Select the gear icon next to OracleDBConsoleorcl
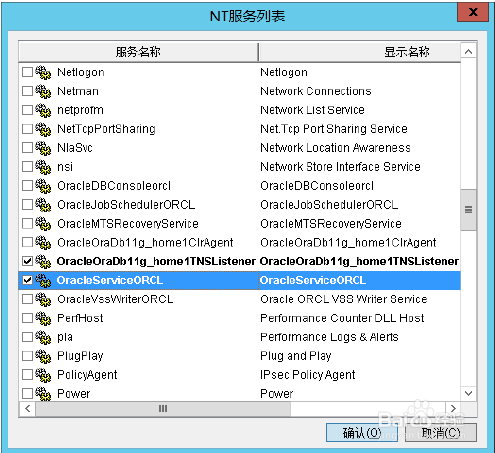The height and width of the screenshot is (453, 495). click(x=43, y=186)
